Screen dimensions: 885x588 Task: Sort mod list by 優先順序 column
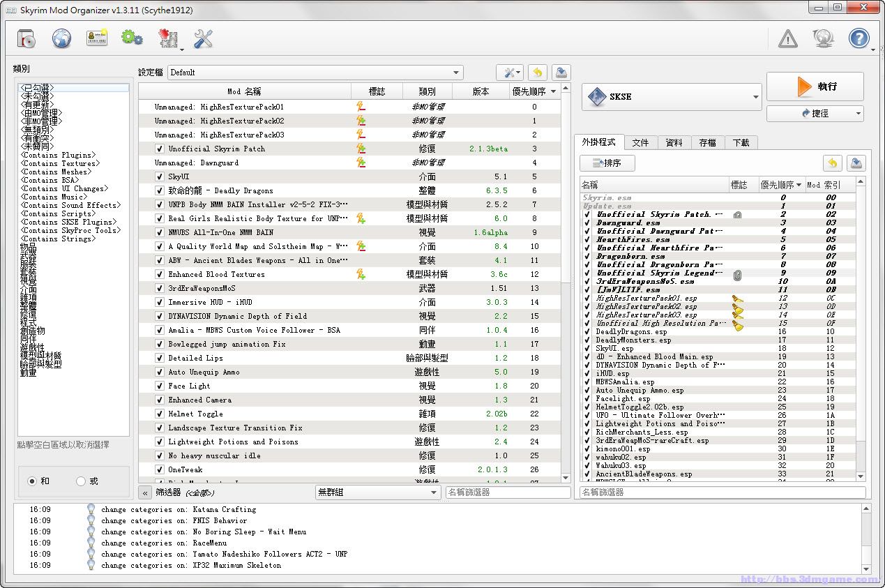(534, 91)
